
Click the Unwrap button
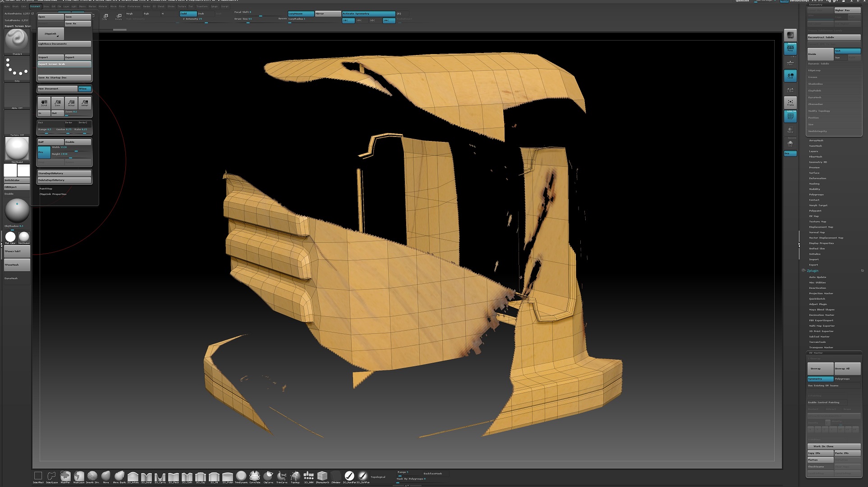pos(820,369)
